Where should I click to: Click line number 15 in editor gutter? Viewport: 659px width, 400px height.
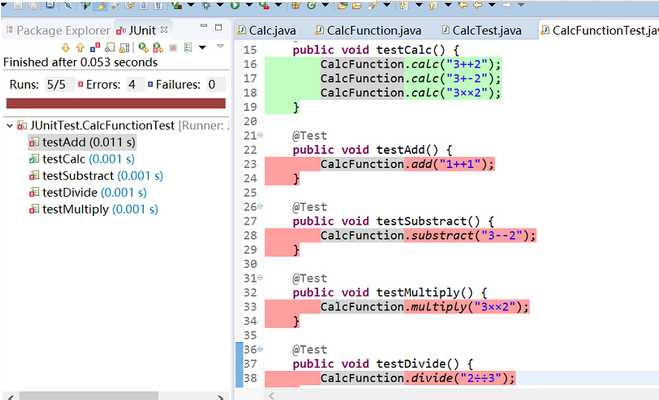tap(250, 50)
